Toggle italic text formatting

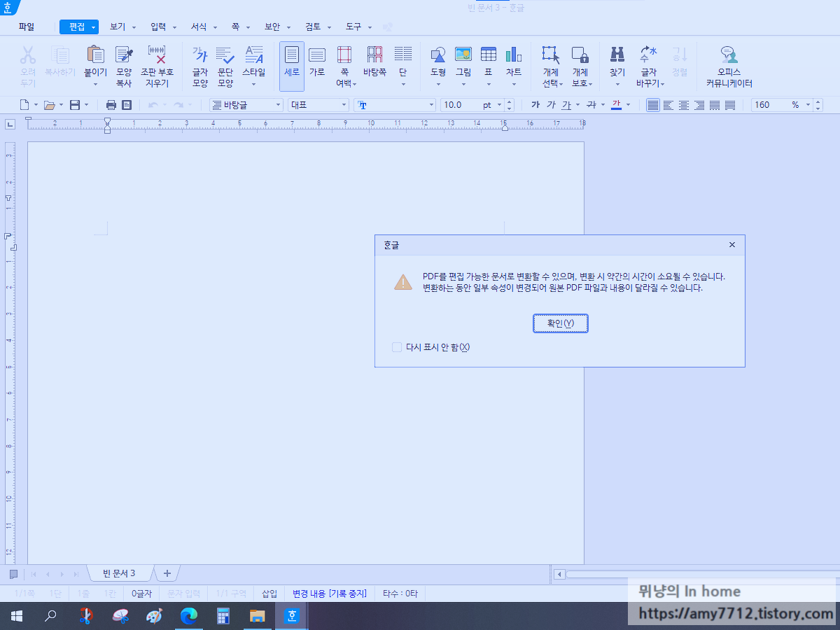coord(551,105)
